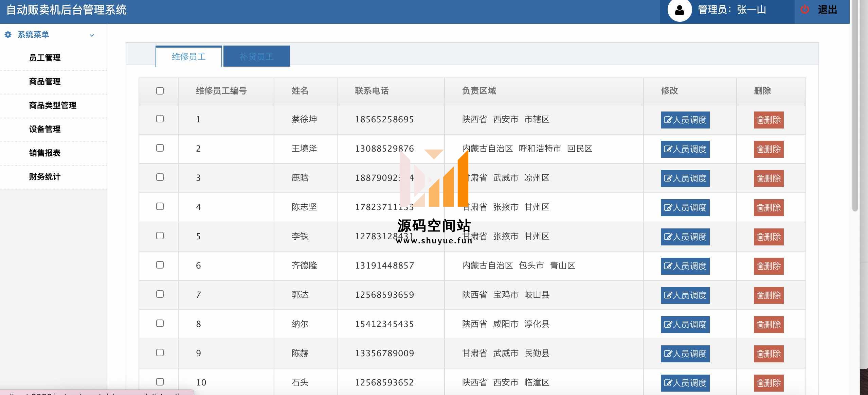Click phone number 13191448857
This screenshot has height=395, width=868.
[384, 265]
